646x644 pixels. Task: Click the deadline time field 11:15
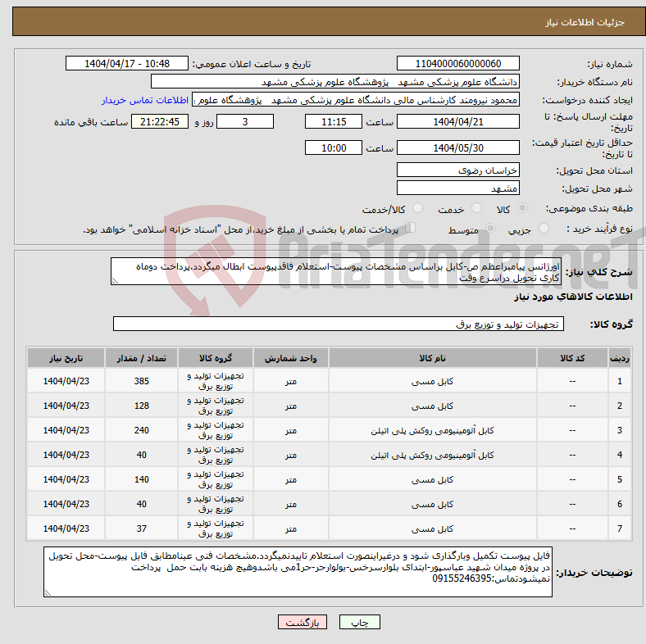pyautogui.click(x=334, y=121)
